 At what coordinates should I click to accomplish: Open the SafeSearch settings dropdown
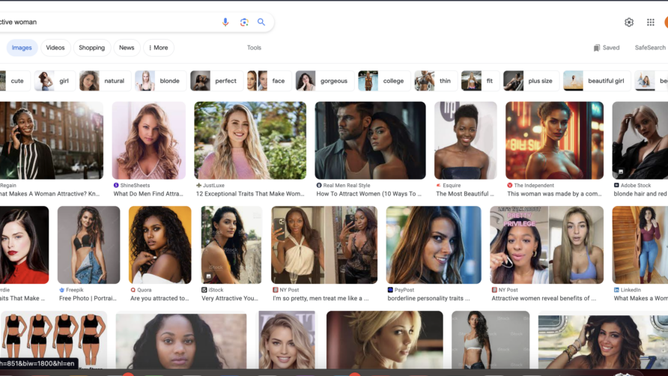[651, 48]
